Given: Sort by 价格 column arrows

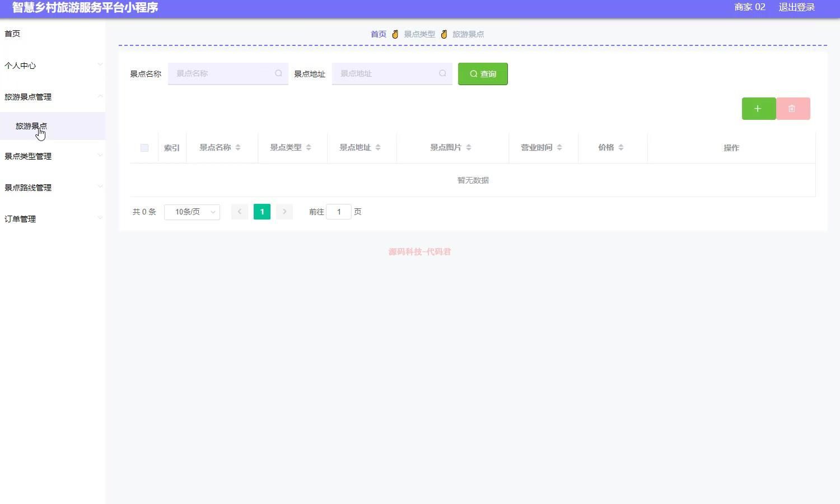Looking at the screenshot, I should tap(621, 147).
